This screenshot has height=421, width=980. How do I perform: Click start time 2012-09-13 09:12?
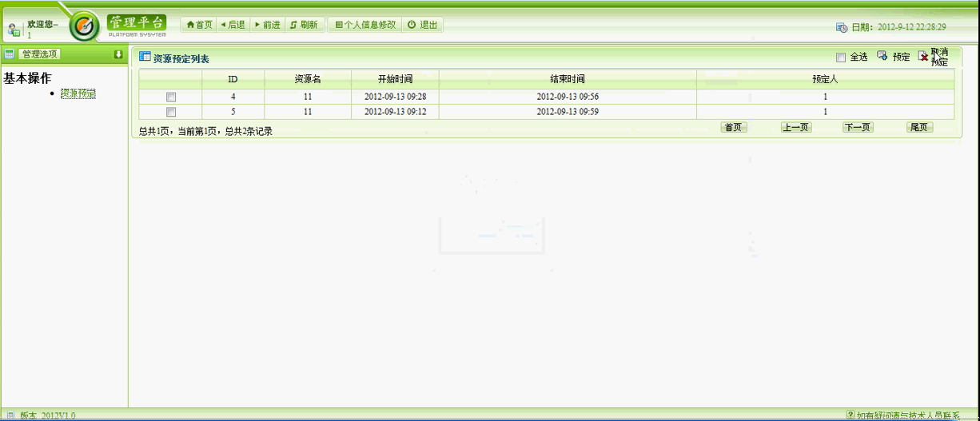[395, 112]
